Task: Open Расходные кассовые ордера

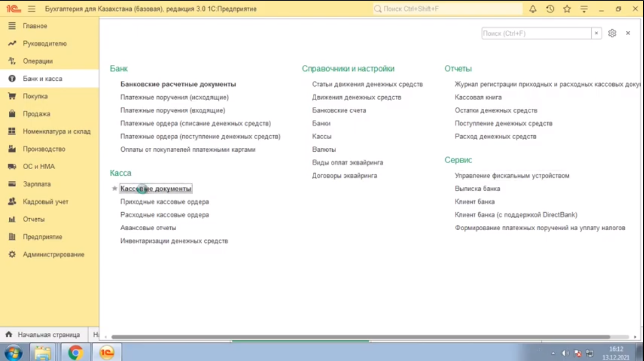Action: (164, 215)
